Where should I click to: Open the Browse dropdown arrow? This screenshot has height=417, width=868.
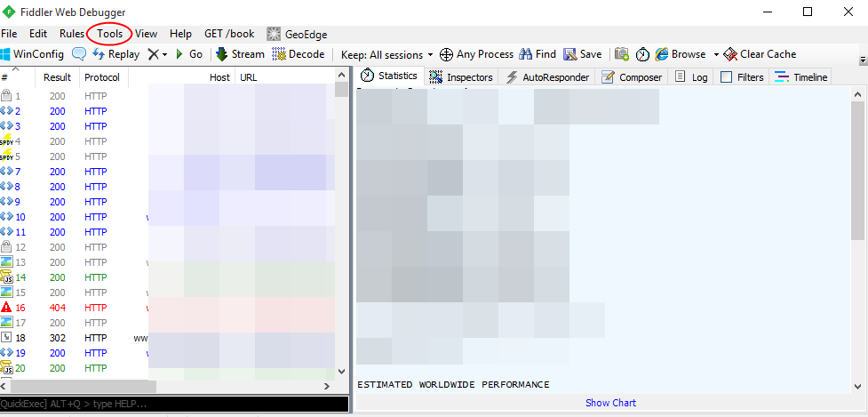pos(716,55)
